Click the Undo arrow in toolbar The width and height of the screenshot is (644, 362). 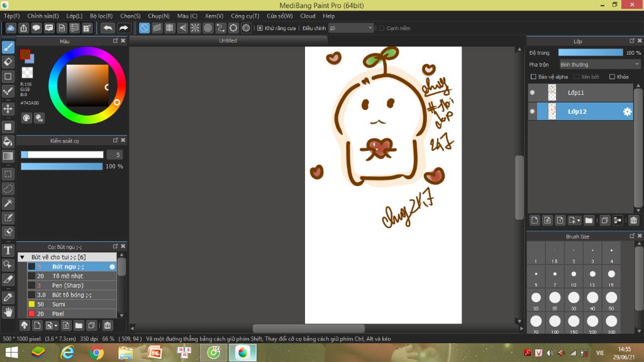click(x=108, y=28)
